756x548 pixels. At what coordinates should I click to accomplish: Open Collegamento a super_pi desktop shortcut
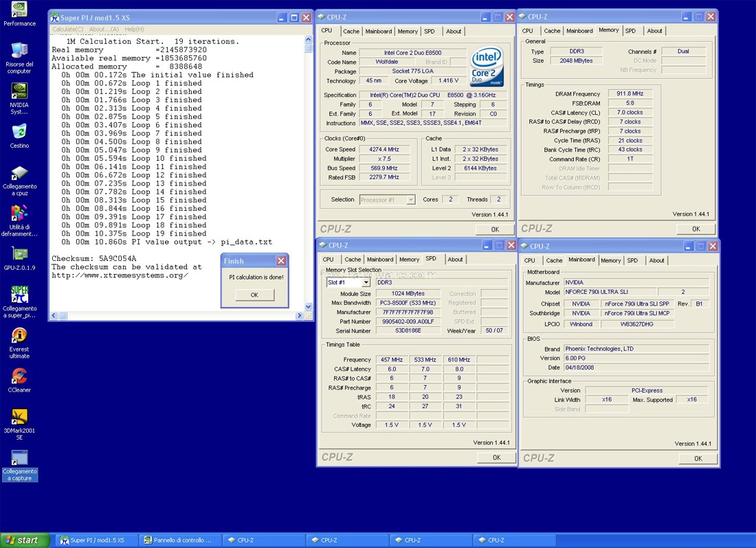(x=19, y=301)
